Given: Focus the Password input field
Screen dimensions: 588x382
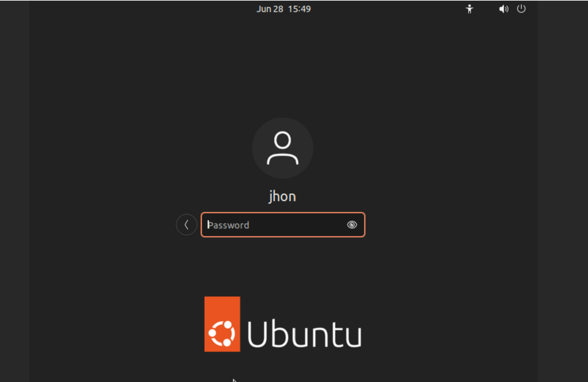Looking at the screenshot, I should point(283,225).
